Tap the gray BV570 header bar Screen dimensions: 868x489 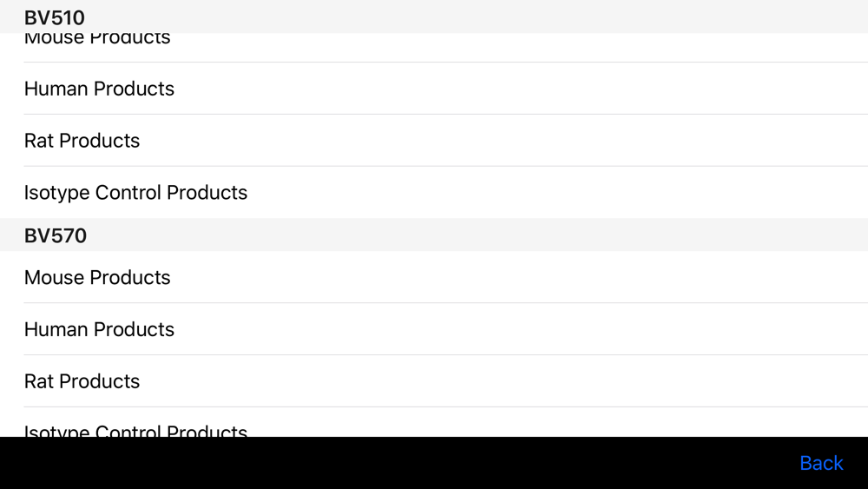(x=434, y=235)
